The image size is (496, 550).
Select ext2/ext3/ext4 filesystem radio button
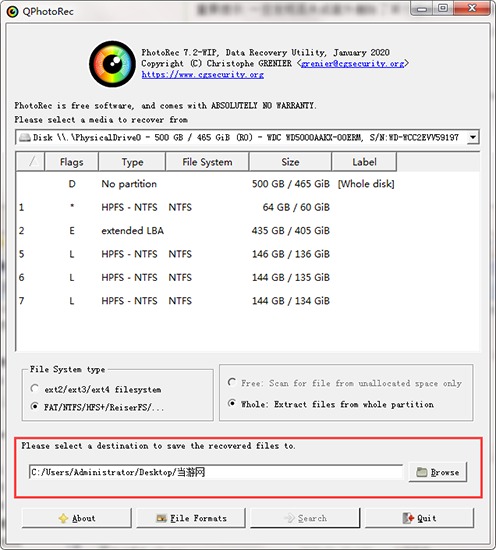(34, 389)
